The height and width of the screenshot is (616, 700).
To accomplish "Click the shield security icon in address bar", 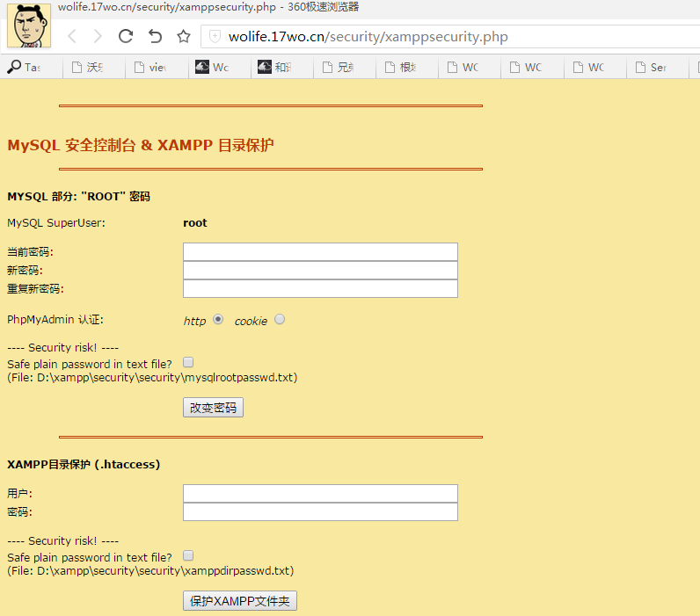I will pyautogui.click(x=215, y=36).
